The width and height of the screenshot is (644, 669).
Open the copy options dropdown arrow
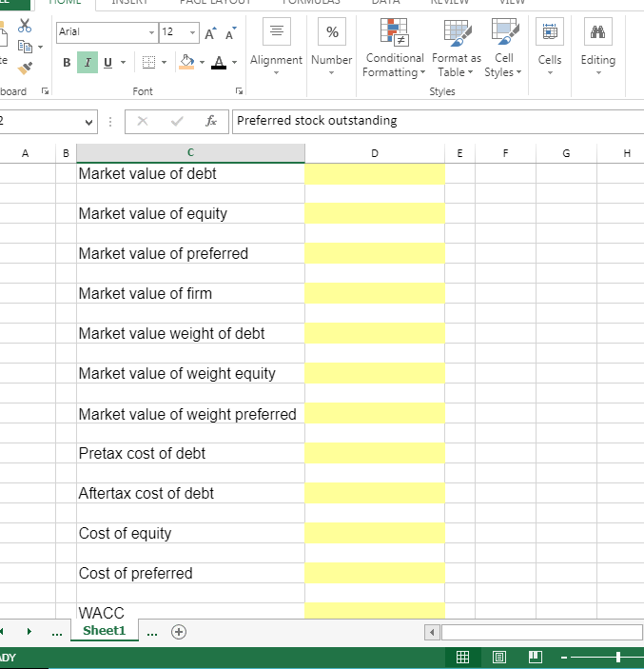coord(41,47)
